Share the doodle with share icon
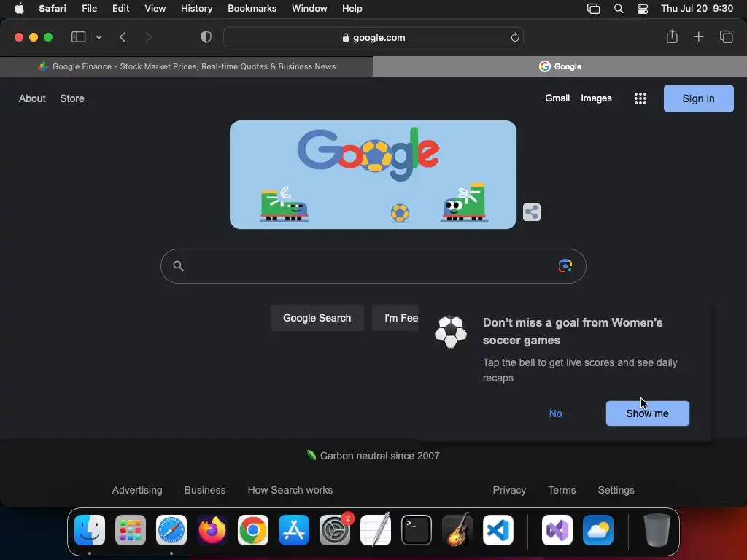747x560 pixels. tap(532, 212)
